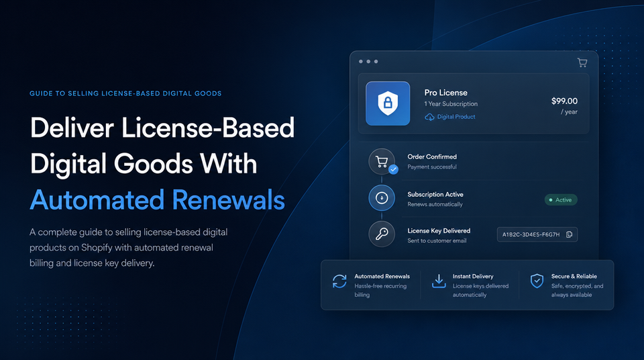
Task: Click the License Key Delivered heading
Action: point(439,231)
